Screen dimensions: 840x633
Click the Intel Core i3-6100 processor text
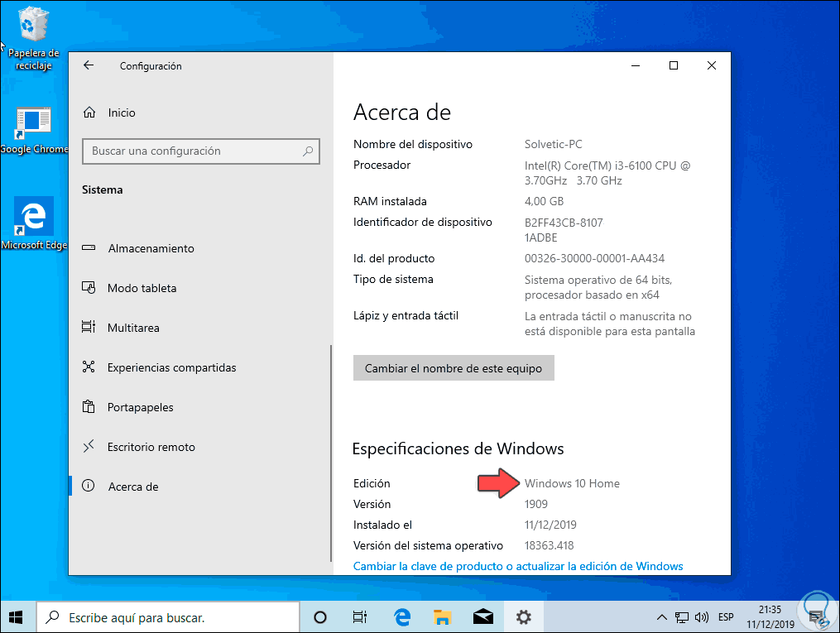607,173
